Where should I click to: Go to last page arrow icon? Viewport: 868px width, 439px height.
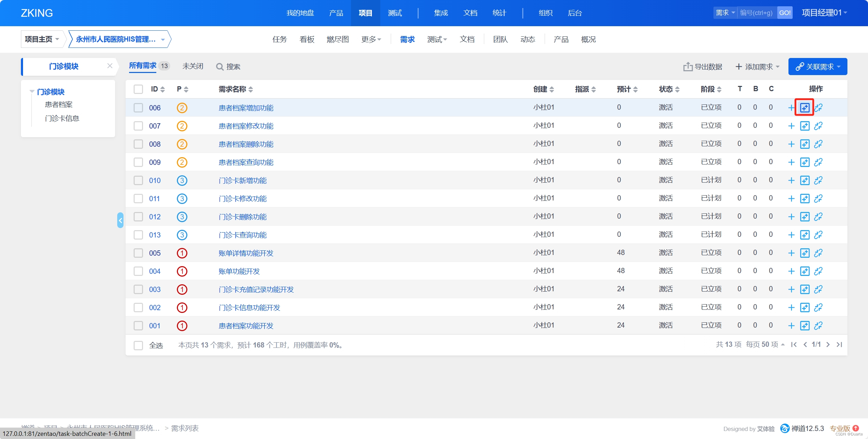pyautogui.click(x=839, y=345)
